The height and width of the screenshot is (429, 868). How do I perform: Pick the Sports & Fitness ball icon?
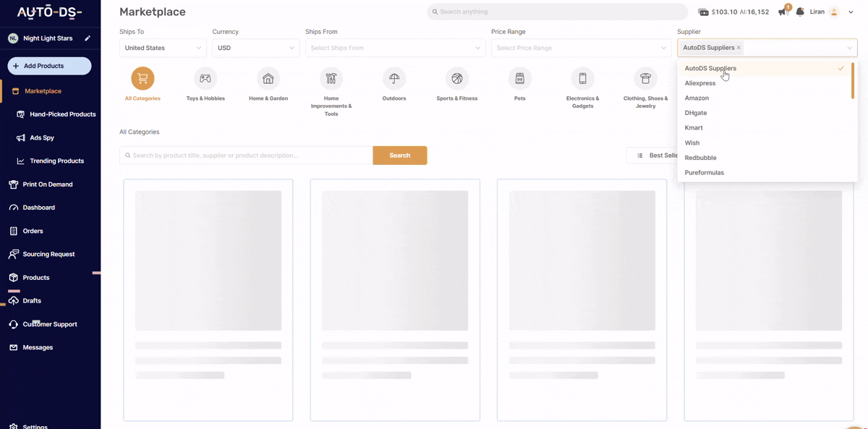click(x=457, y=78)
